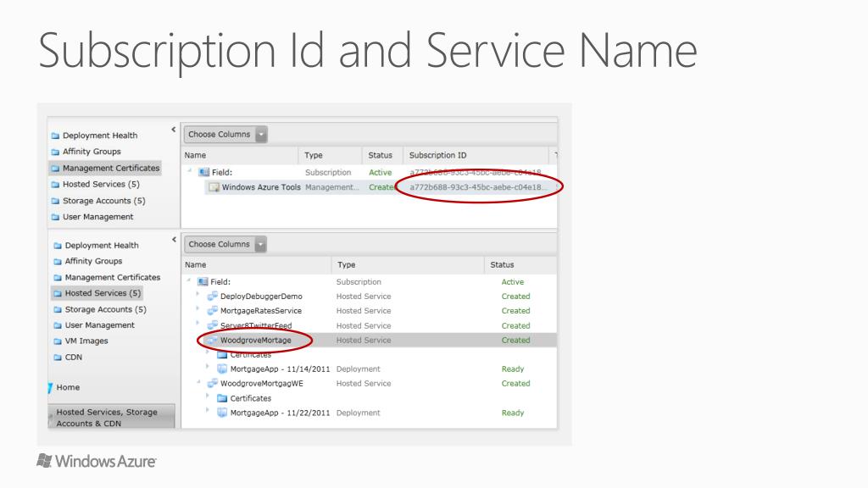Viewport: 868px width, 488px height.
Task: Click the Ready status for MortgageApp - 11/14/2011
Action: pyautogui.click(x=513, y=369)
